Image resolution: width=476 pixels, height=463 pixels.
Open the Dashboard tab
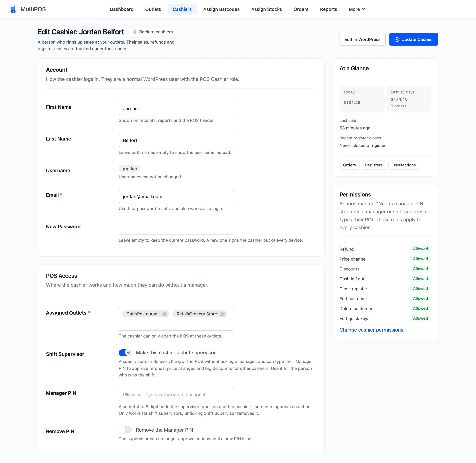(x=122, y=9)
